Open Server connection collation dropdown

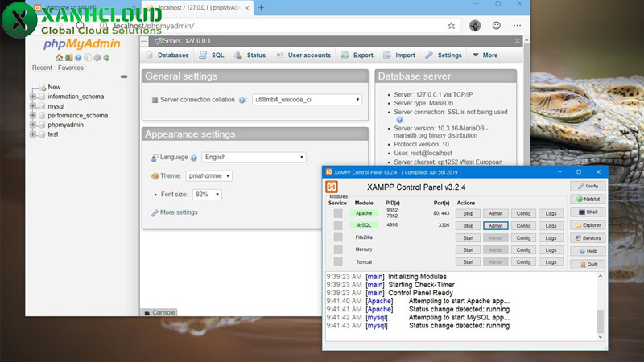(308, 100)
